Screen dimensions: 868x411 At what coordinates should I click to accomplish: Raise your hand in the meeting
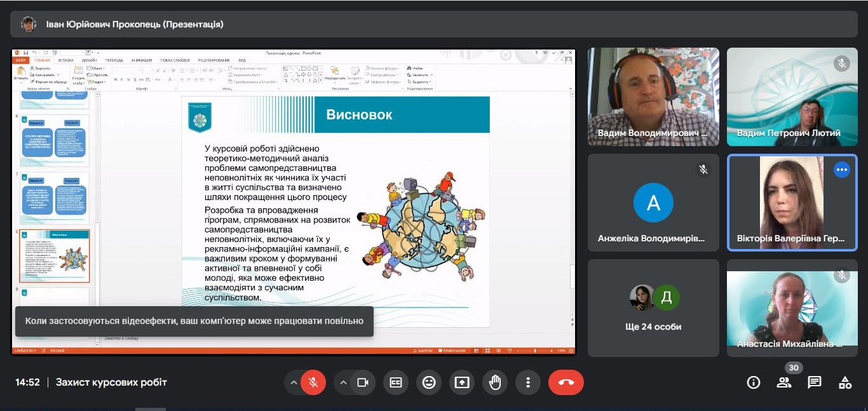tap(495, 382)
